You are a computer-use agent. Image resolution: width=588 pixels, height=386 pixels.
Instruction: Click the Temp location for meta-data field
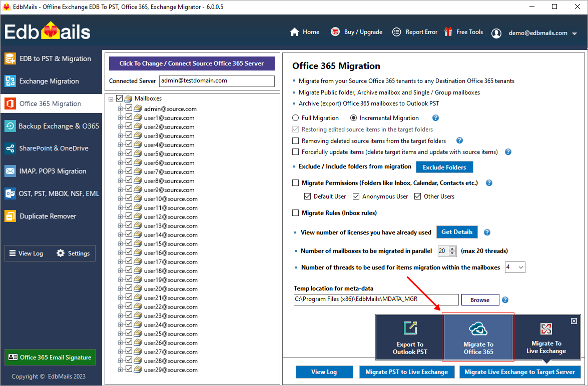(376, 299)
